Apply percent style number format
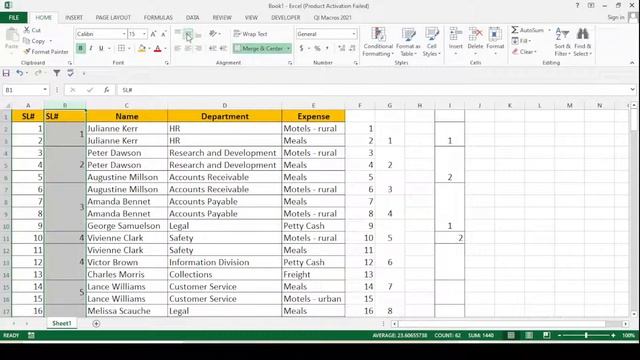640x360 pixels. tap(317, 49)
